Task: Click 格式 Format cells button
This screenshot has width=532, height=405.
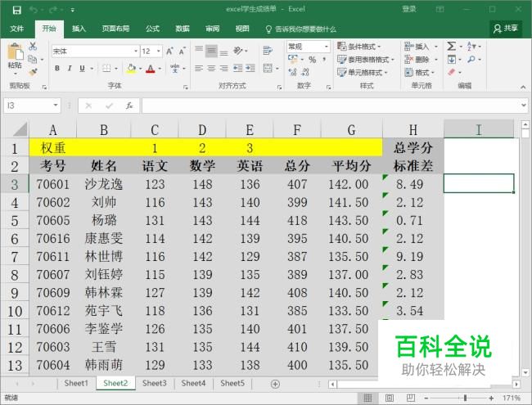Action: 419,72
